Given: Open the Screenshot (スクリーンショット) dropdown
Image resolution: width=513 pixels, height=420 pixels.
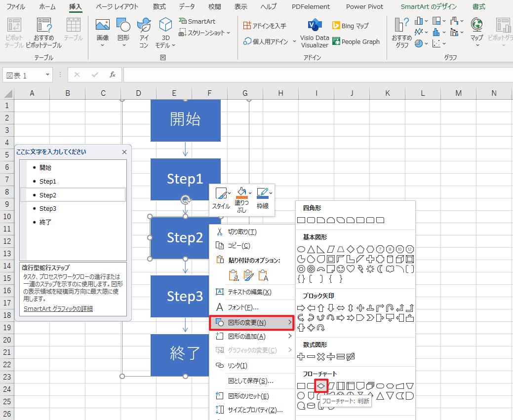Looking at the screenshot, I should click(204, 33).
